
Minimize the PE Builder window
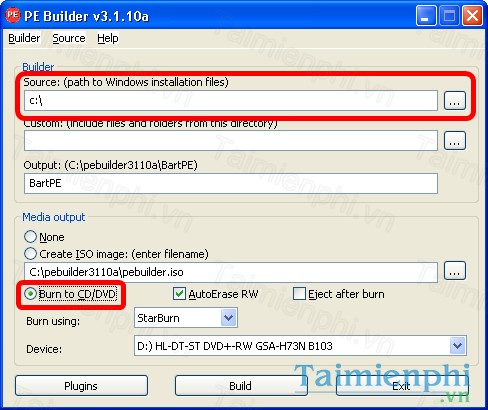click(x=426, y=16)
